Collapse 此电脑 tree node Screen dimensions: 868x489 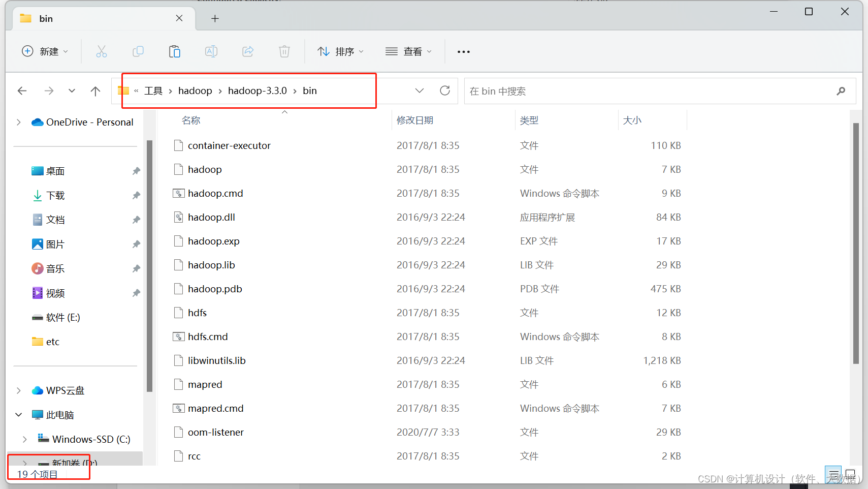pos(19,415)
